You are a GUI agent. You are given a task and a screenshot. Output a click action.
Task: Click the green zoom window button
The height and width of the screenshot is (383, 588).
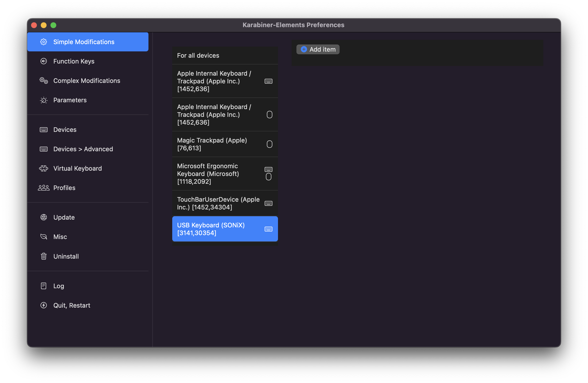[53, 25]
